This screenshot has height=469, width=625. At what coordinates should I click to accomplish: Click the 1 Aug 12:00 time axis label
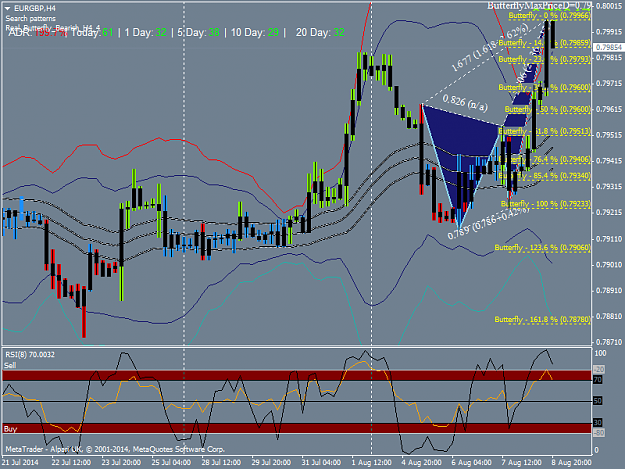pyautogui.click(x=371, y=463)
